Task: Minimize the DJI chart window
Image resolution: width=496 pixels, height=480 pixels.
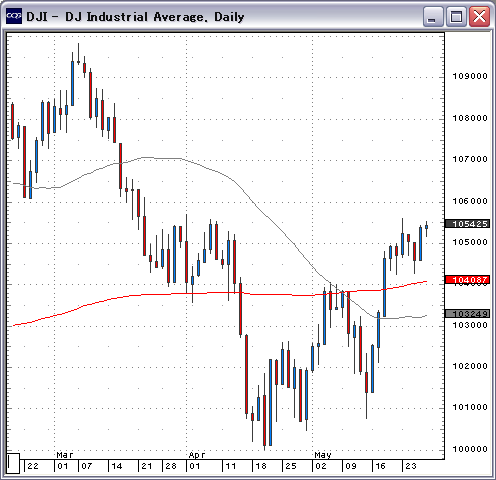Action: (433, 16)
